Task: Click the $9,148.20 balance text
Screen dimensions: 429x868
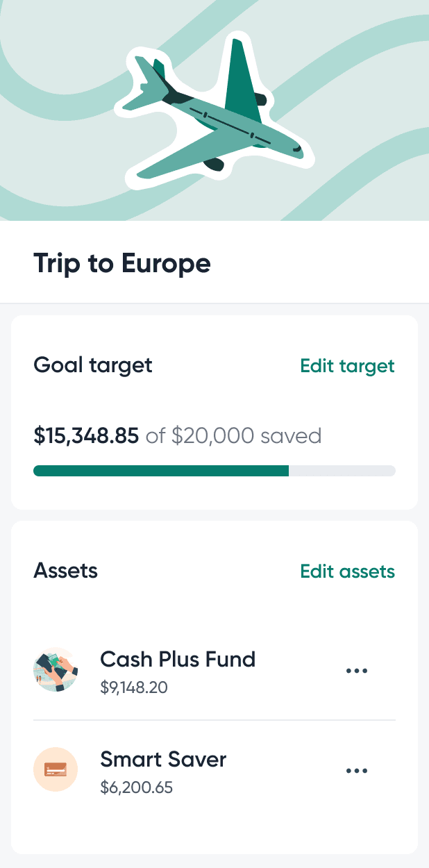Action: [x=134, y=688]
